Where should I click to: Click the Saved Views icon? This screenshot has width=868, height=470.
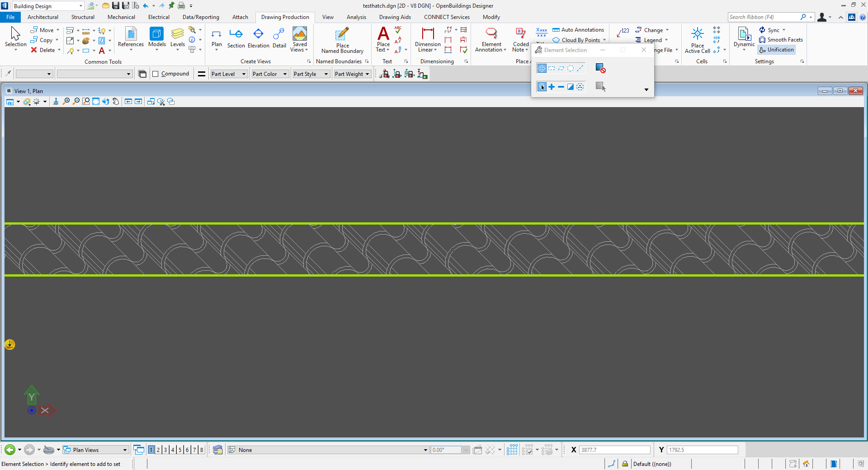coord(299,39)
